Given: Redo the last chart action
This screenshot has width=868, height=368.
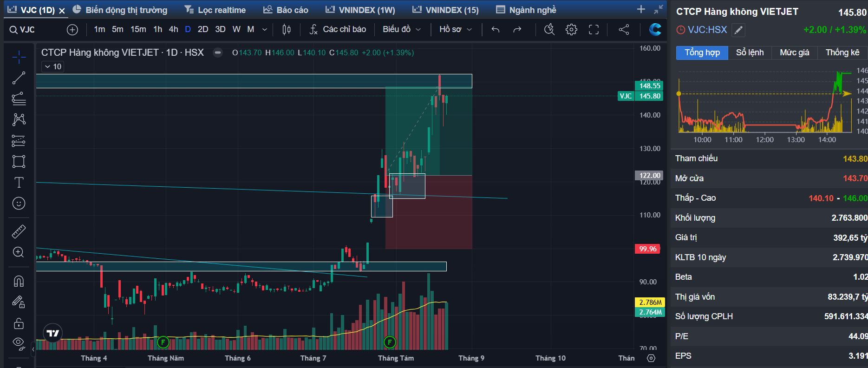Looking at the screenshot, I should [x=517, y=30].
